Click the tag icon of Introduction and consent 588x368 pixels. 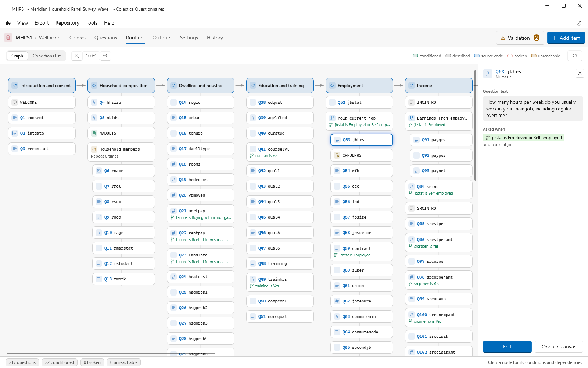click(x=15, y=85)
